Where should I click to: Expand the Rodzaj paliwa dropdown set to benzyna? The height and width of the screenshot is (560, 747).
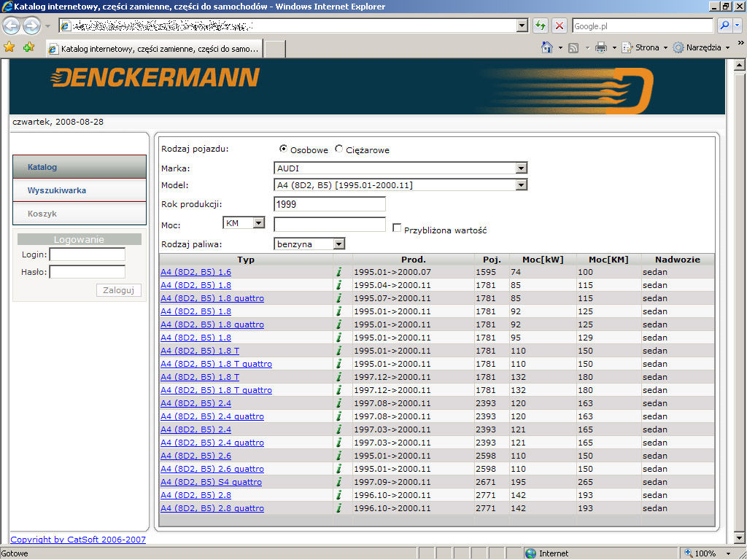pos(338,244)
